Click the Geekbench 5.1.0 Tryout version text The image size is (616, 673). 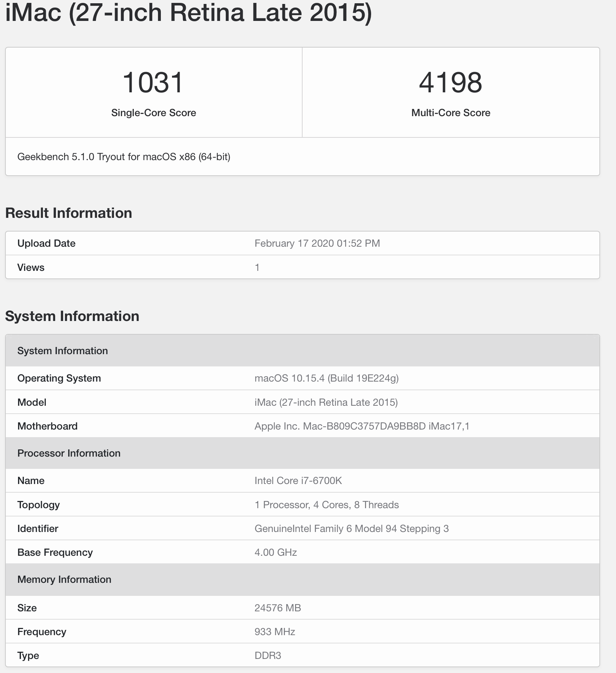[x=124, y=157]
